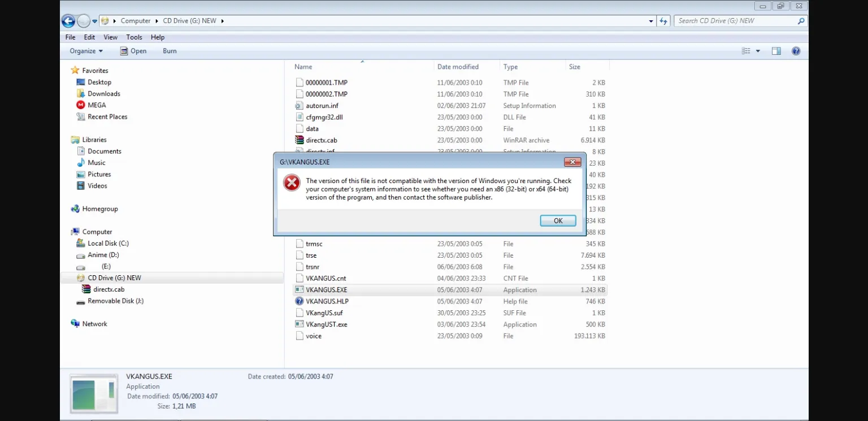The image size is (868, 421).
Task: Click OK in the error dialog
Action: (x=558, y=221)
